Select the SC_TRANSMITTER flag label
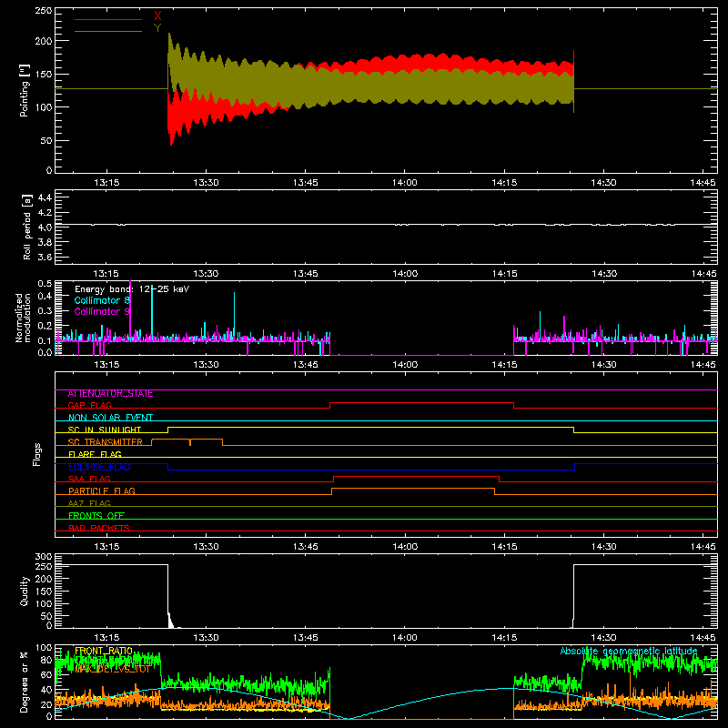Viewport: 728px width, 728px height. (x=106, y=442)
